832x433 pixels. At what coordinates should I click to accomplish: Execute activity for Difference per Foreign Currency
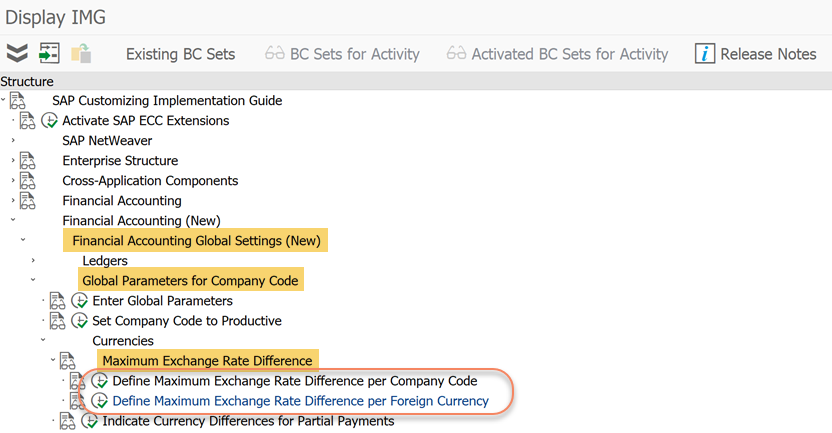(100, 401)
